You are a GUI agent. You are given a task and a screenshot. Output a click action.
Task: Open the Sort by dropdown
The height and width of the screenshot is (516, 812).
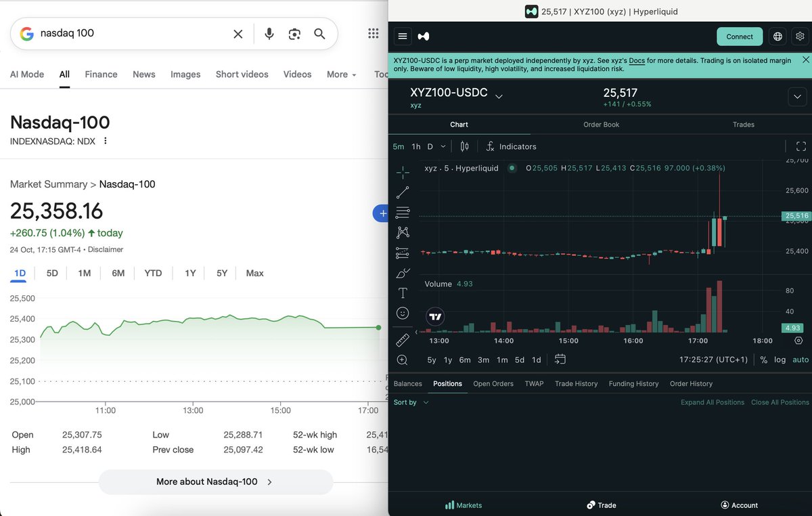click(411, 402)
